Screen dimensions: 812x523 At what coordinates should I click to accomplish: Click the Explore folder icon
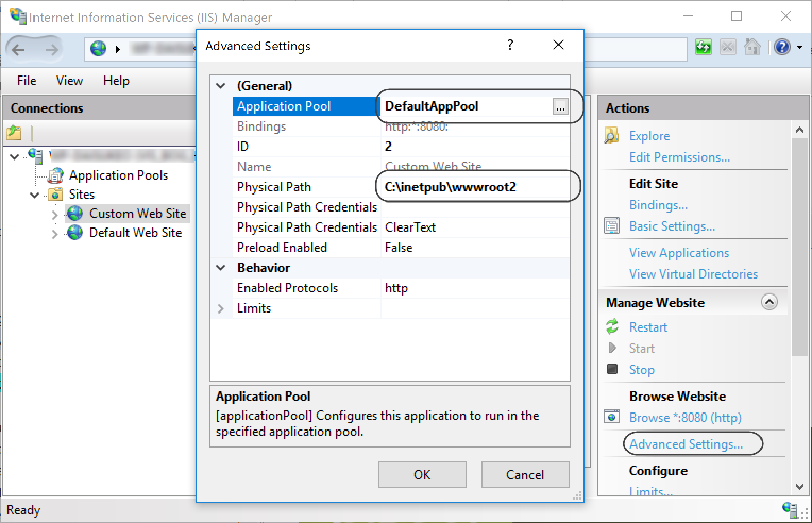coord(612,136)
